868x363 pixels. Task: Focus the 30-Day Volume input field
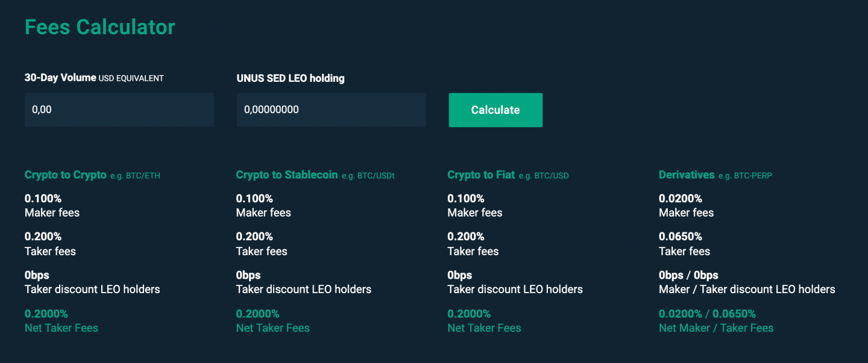click(119, 110)
